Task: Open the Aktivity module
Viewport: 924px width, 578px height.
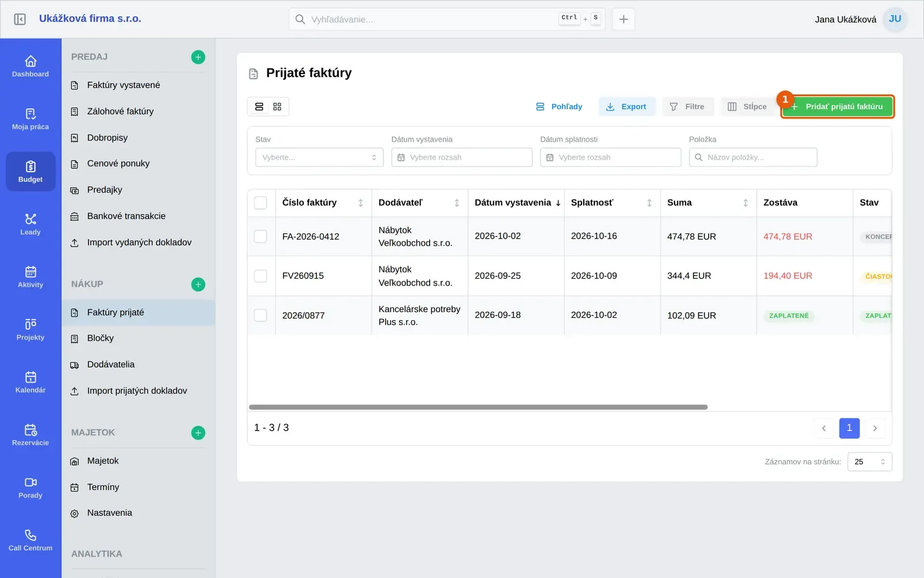Action: [31, 277]
